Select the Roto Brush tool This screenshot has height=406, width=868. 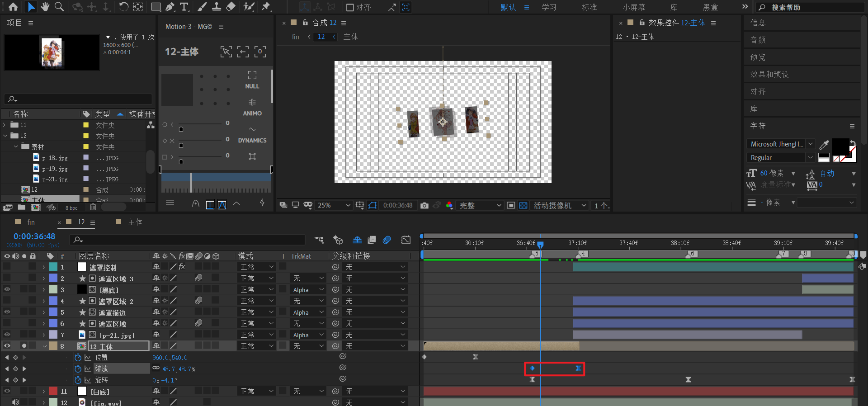click(x=249, y=7)
